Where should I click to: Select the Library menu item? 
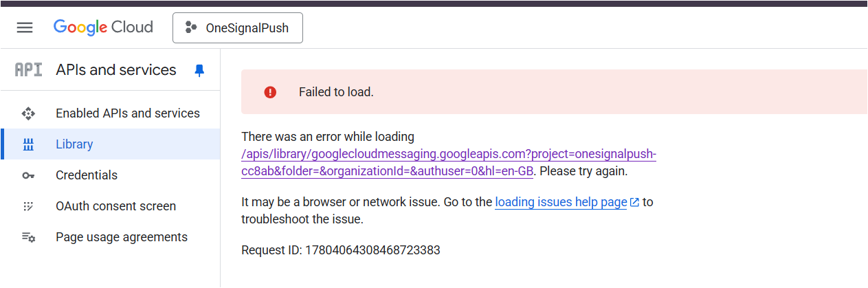click(74, 144)
